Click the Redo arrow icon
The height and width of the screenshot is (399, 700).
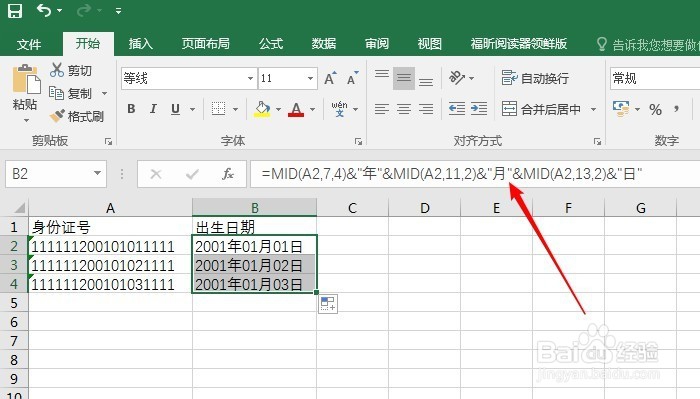pos(83,10)
